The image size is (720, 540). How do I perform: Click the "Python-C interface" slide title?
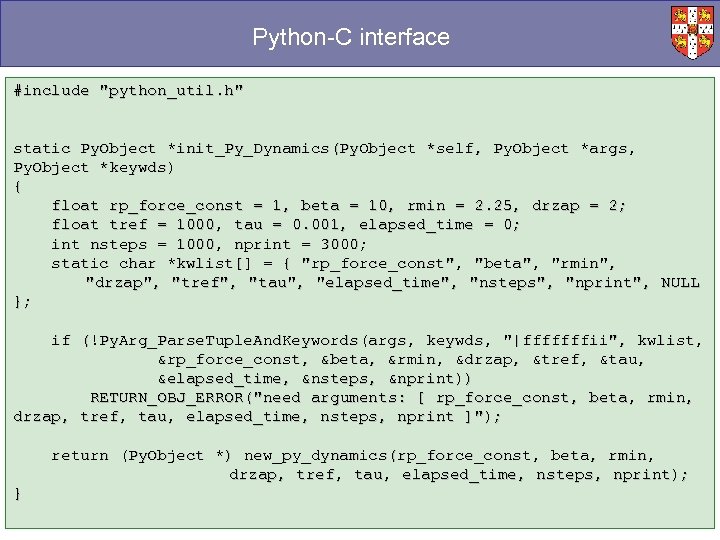[351, 38]
